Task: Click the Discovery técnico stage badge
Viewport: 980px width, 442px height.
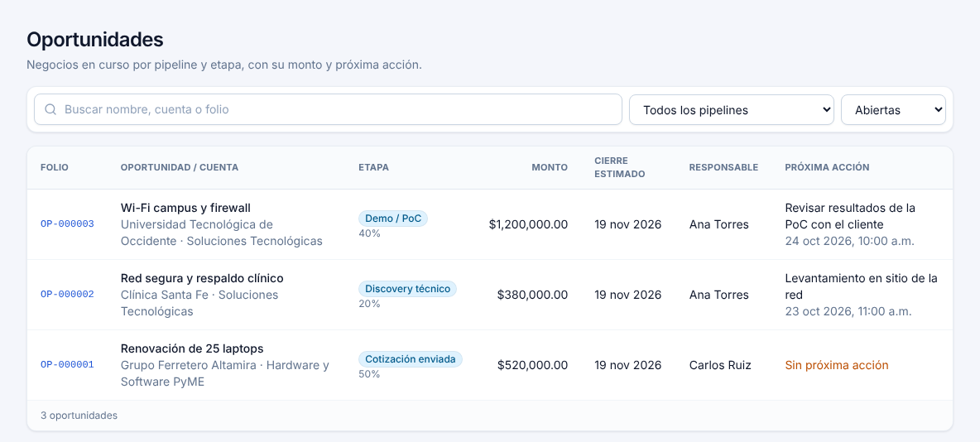Action: pyautogui.click(x=407, y=289)
